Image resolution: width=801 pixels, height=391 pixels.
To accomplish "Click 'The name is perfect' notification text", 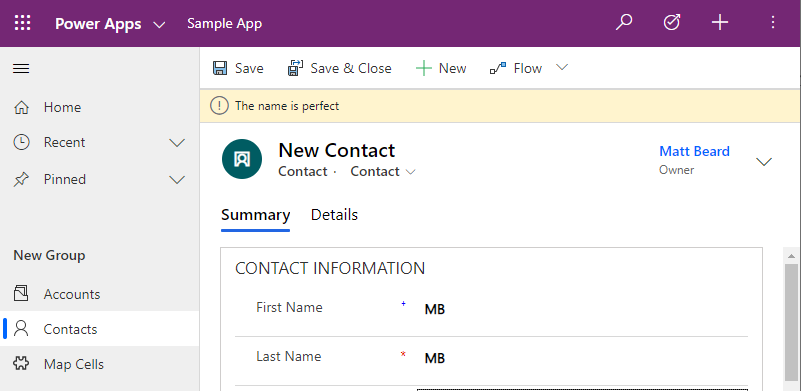I will [x=287, y=106].
